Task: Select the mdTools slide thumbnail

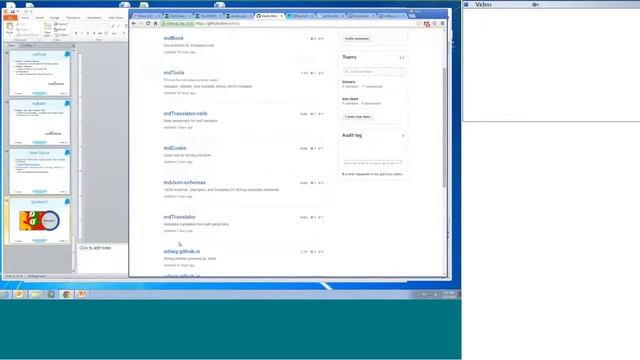Action: [40, 73]
